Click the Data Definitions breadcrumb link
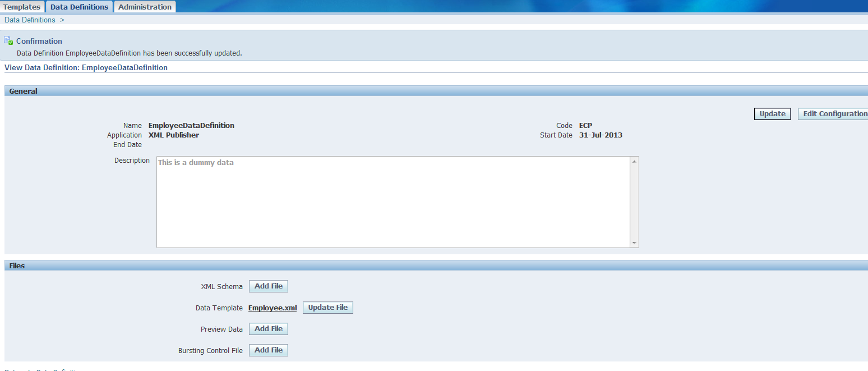Image resolution: width=868 pixels, height=371 pixels. (29, 20)
